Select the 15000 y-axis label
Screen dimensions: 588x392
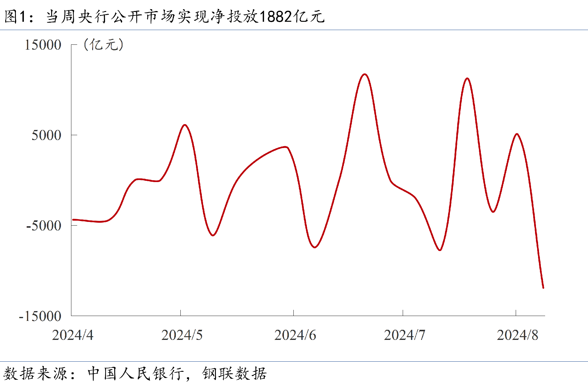click(43, 45)
